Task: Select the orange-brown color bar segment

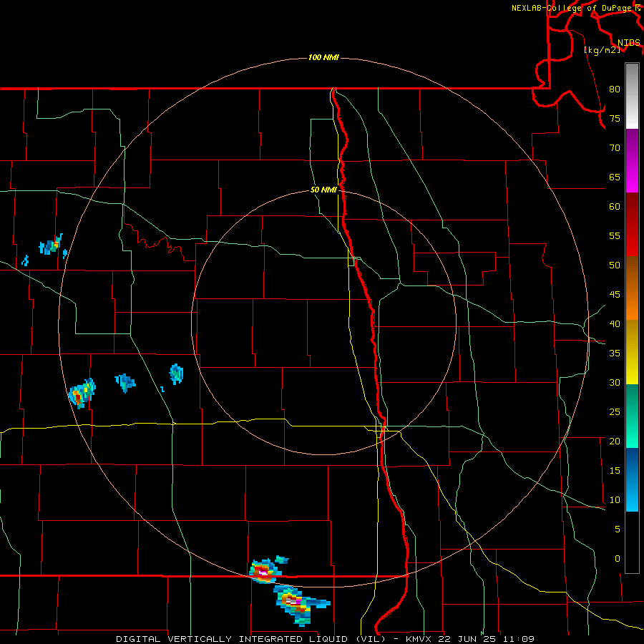Action: tap(632, 288)
